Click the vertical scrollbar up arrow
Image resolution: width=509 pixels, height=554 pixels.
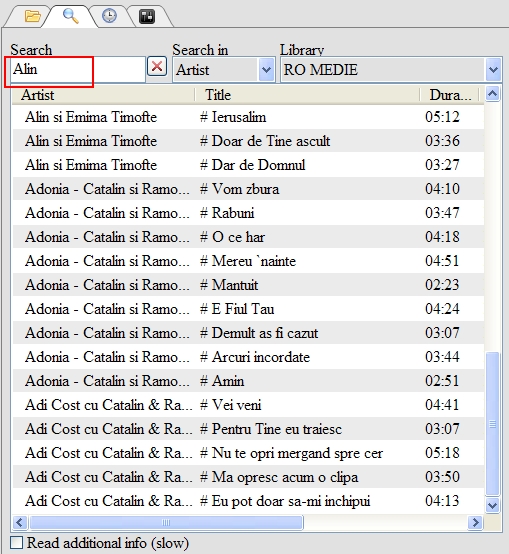coord(492,94)
